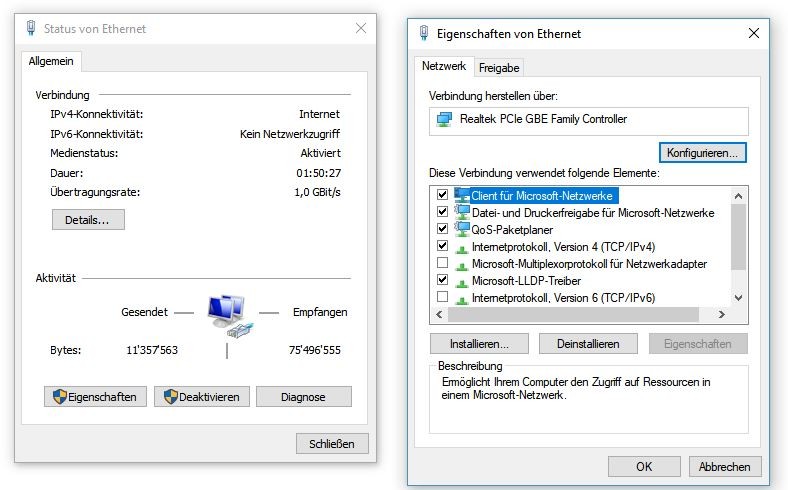Click the Installieren button
Image resolution: width=788 pixels, height=490 pixels.
click(479, 343)
